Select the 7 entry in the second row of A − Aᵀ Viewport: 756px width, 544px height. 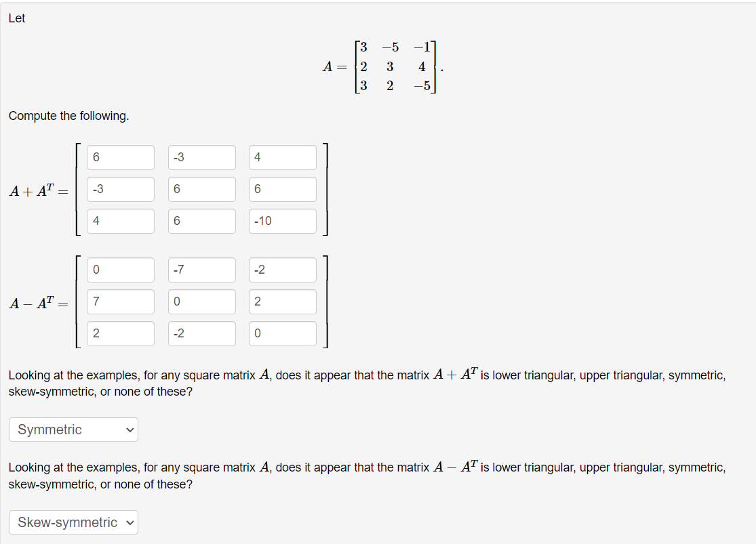coord(120,301)
